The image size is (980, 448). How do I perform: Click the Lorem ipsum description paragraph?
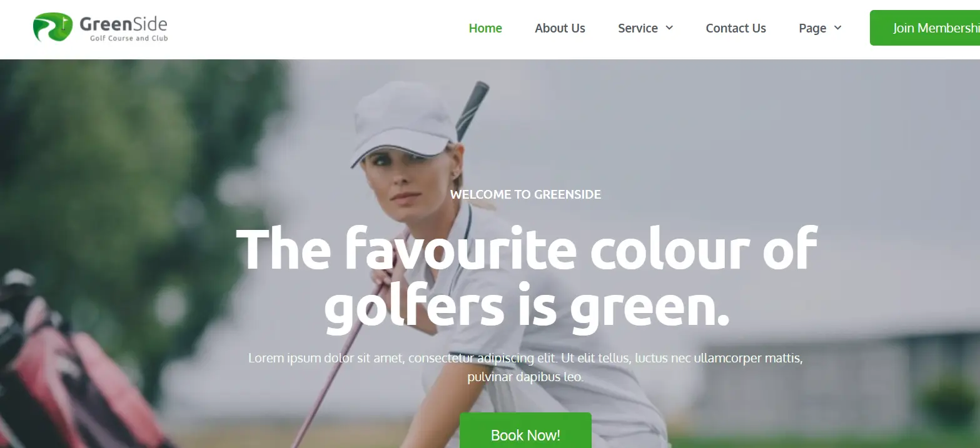525,368
